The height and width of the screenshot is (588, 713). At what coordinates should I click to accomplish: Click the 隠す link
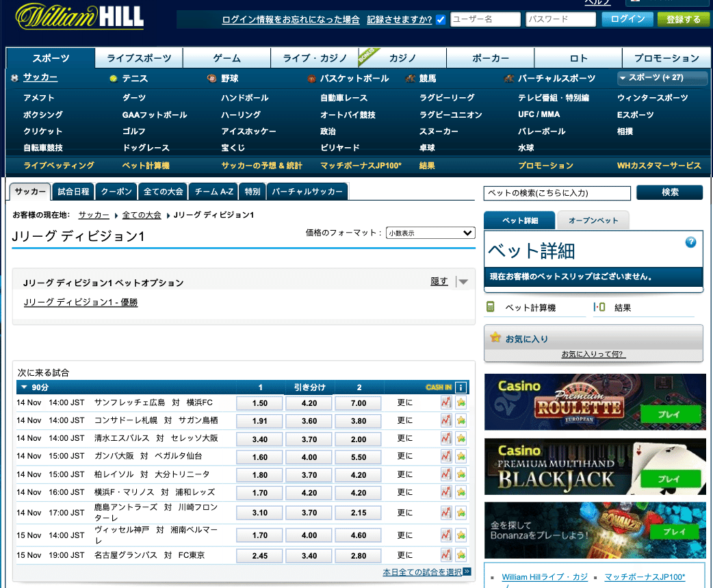pyautogui.click(x=439, y=281)
